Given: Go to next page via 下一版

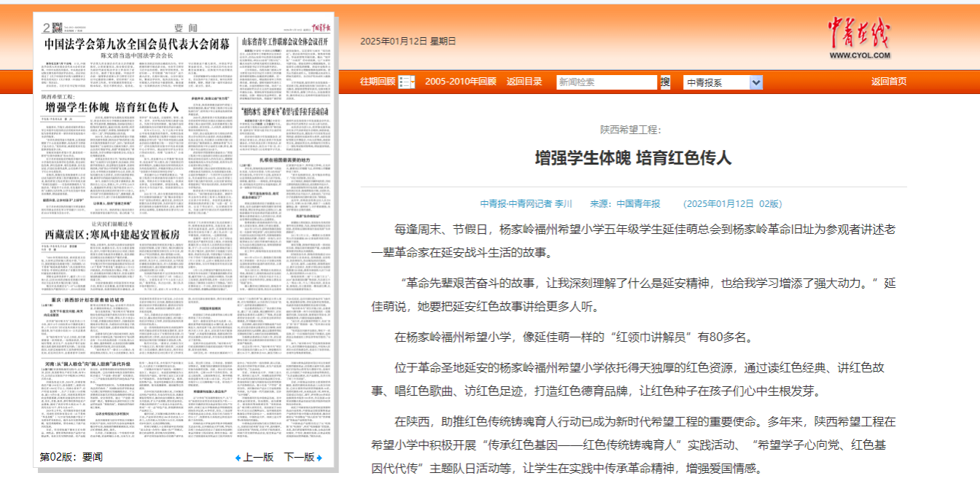Looking at the screenshot, I should 299,458.
